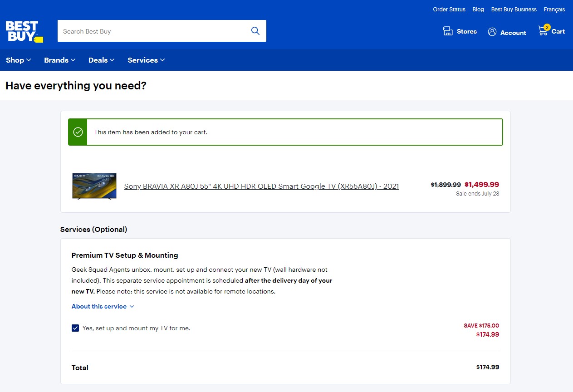Click the green success checkmark icon
Screen dimensions: 573x392
click(78, 132)
